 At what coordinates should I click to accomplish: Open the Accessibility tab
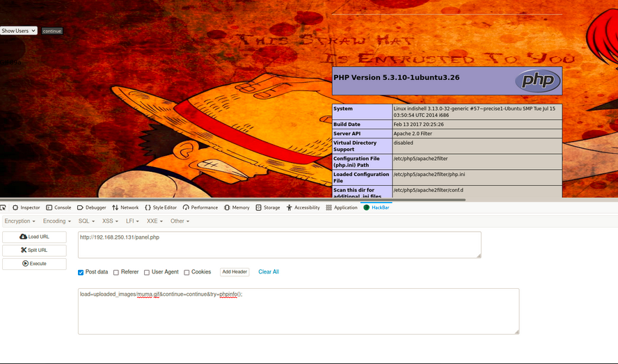pyautogui.click(x=303, y=207)
